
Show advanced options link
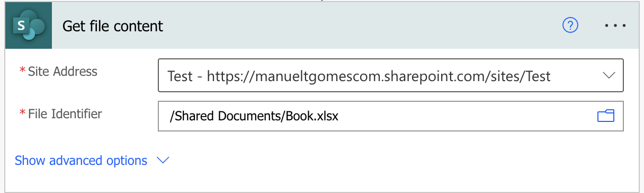pos(81,161)
